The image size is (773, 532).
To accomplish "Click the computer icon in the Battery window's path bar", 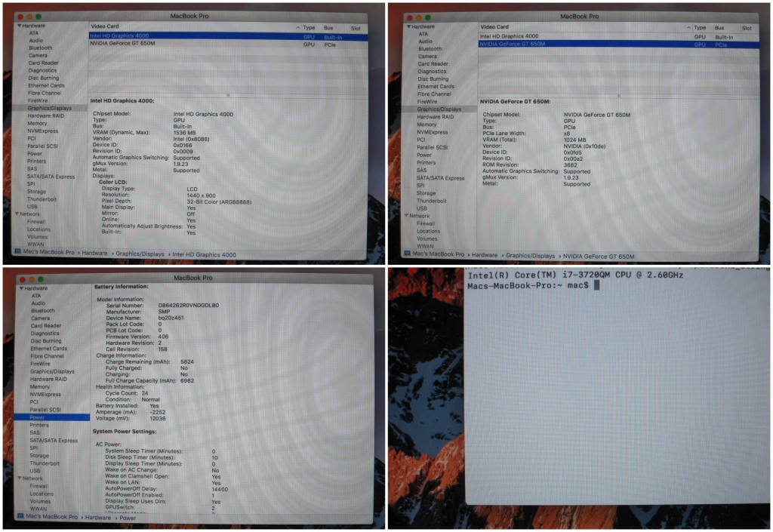I will [x=20, y=516].
